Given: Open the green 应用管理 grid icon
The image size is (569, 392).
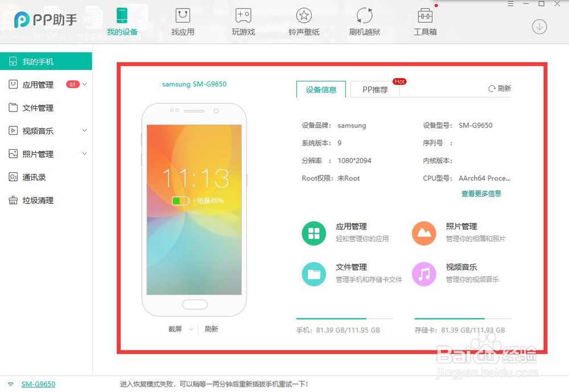Looking at the screenshot, I should tap(314, 233).
